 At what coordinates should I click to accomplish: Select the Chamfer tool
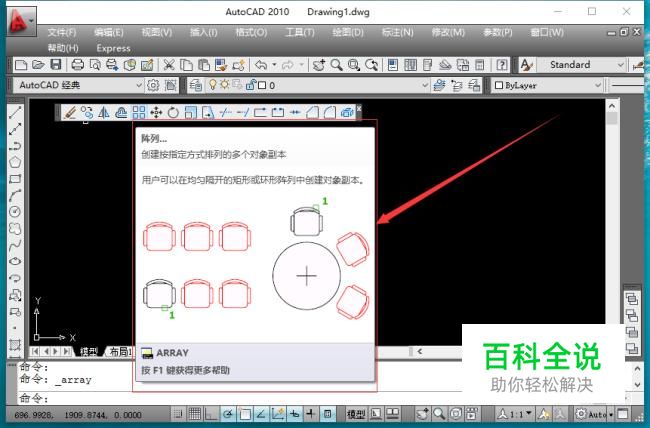tap(313, 112)
